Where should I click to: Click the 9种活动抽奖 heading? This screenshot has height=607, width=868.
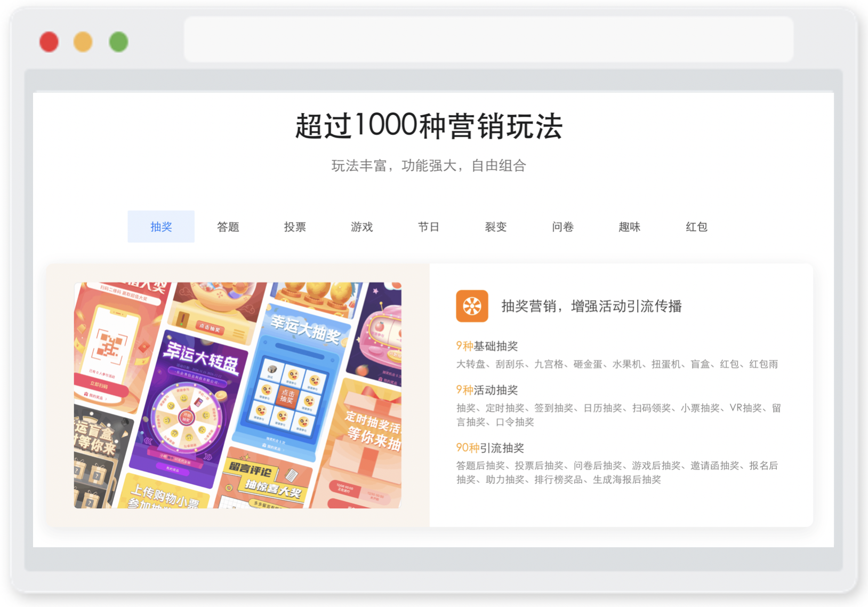(487, 390)
